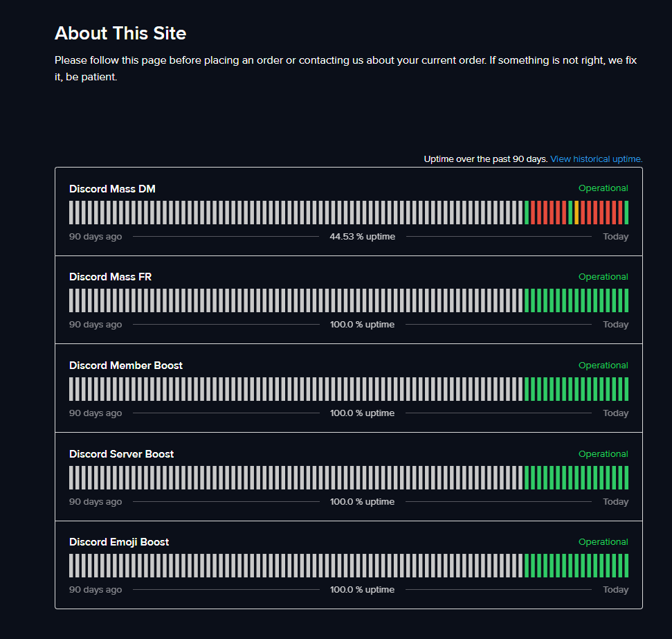Click Operational status for Discord Mass FR
The height and width of the screenshot is (639, 672).
[x=603, y=277]
